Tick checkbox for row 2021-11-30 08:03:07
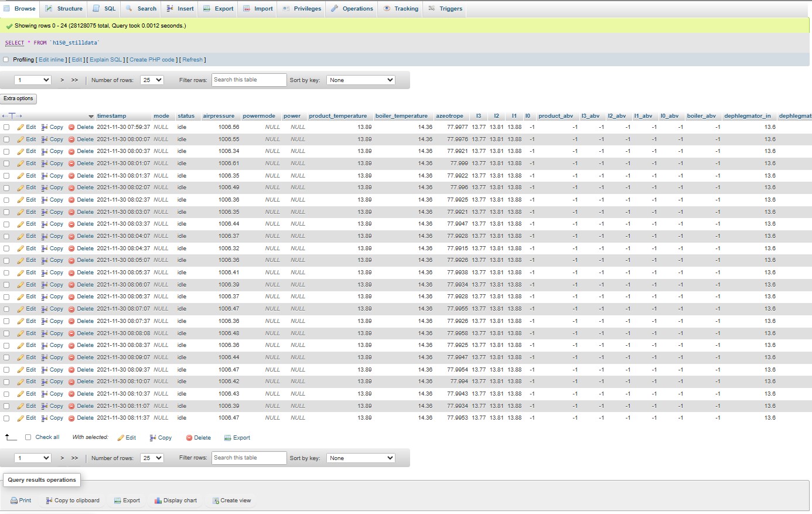This screenshot has width=812, height=514. 6,212
